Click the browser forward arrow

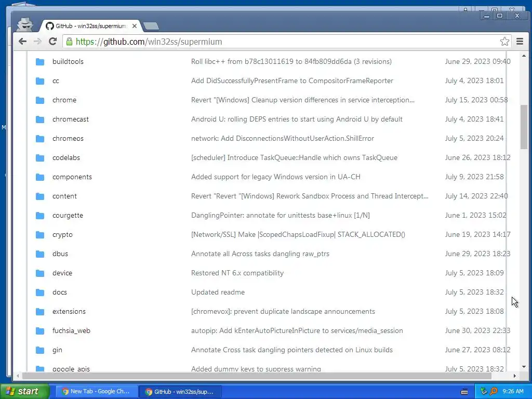pyautogui.click(x=37, y=42)
